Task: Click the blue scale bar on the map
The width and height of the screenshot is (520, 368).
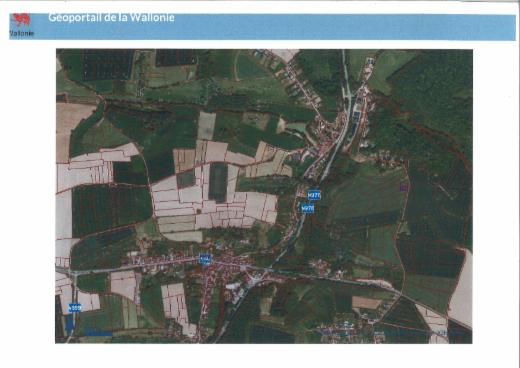Action: pos(98,333)
